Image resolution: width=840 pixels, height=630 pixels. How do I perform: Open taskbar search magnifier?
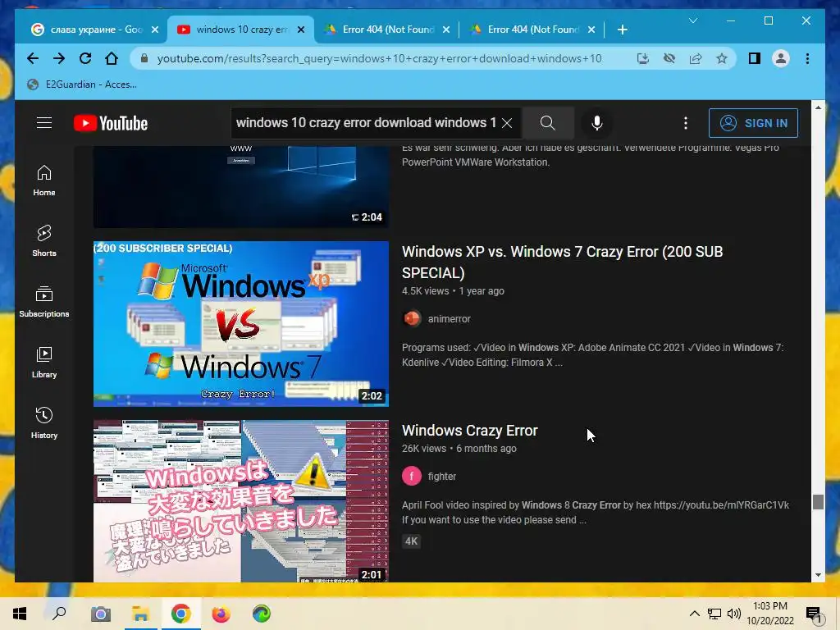tap(59, 613)
